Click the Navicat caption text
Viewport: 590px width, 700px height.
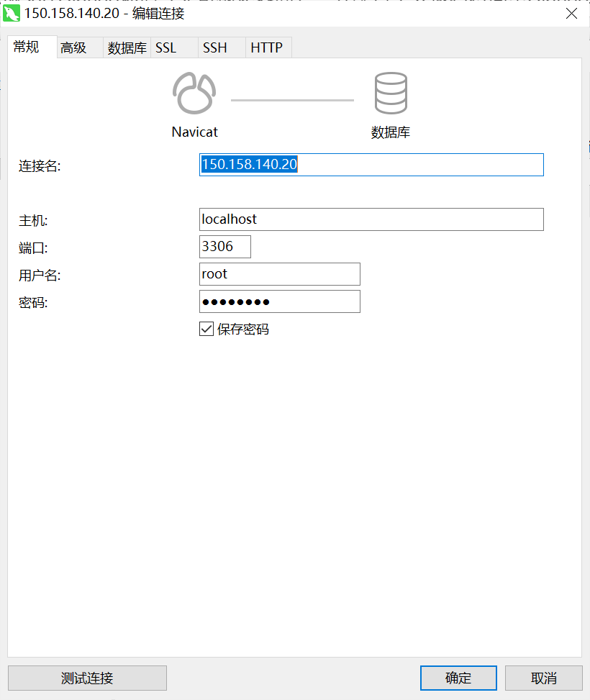[195, 132]
